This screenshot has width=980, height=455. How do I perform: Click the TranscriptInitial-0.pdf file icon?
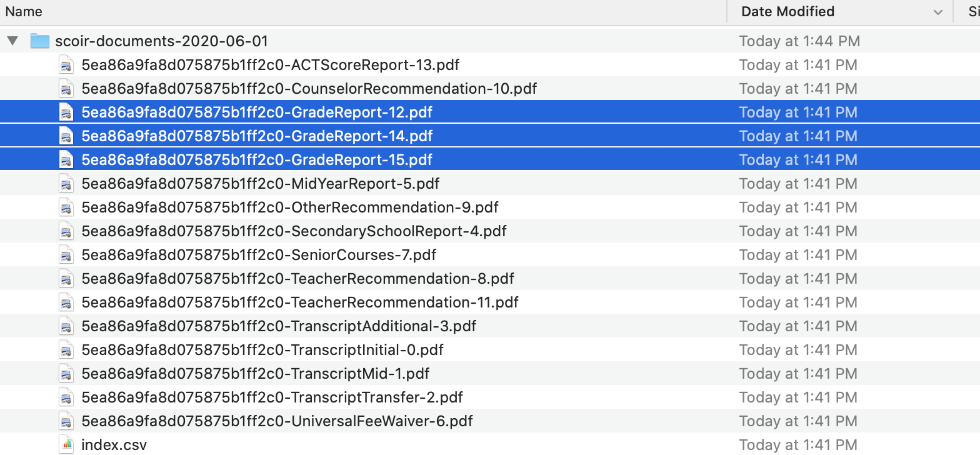66,350
